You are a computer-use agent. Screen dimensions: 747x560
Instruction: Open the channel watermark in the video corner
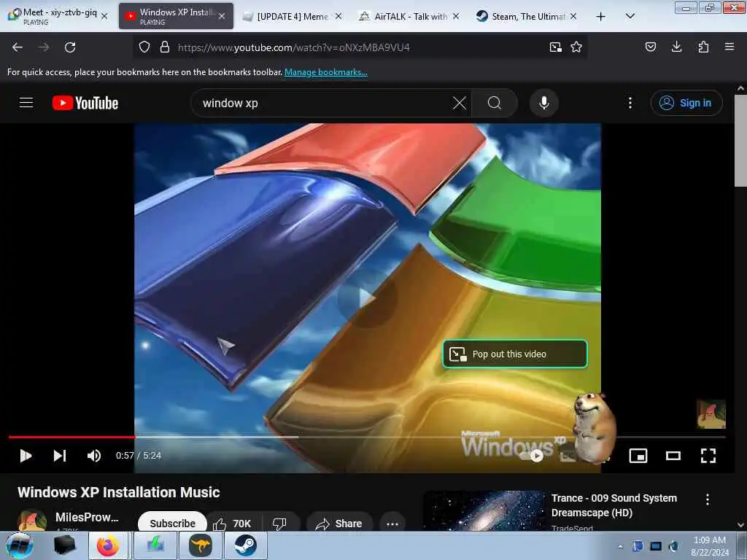point(711,414)
